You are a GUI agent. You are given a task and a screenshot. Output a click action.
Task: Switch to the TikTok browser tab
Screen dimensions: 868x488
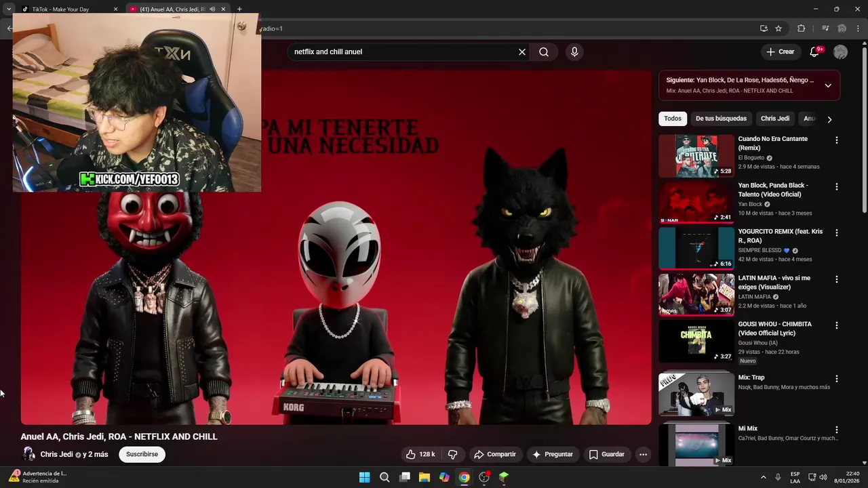(x=68, y=9)
